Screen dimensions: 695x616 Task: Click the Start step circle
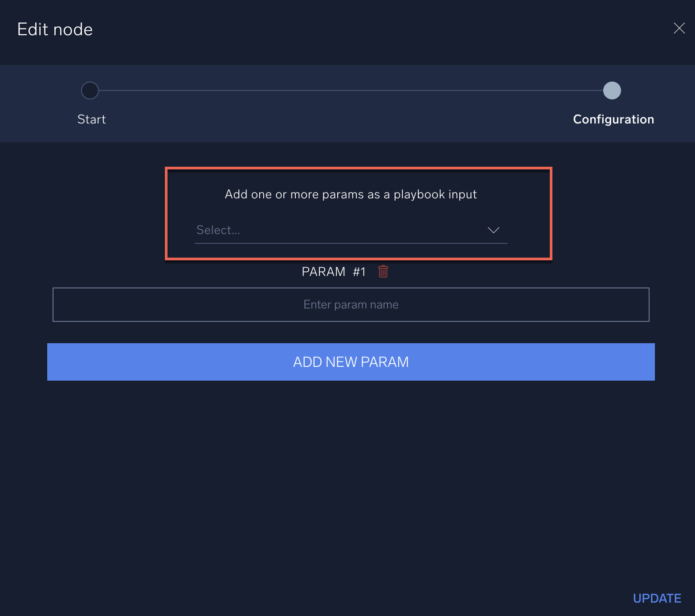click(90, 90)
